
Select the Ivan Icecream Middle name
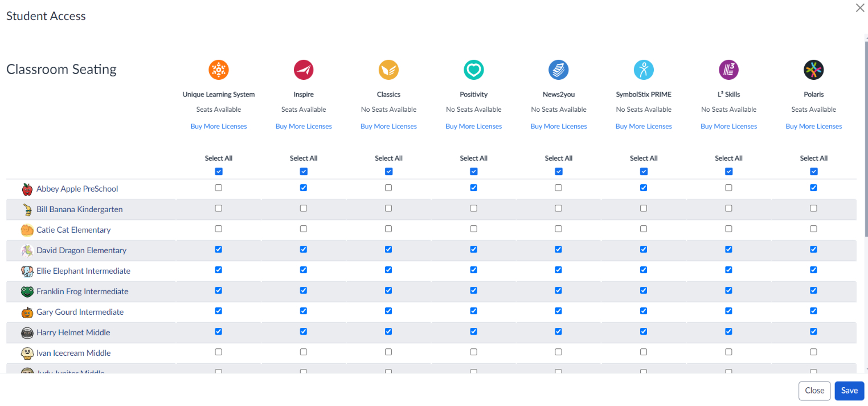(73, 353)
